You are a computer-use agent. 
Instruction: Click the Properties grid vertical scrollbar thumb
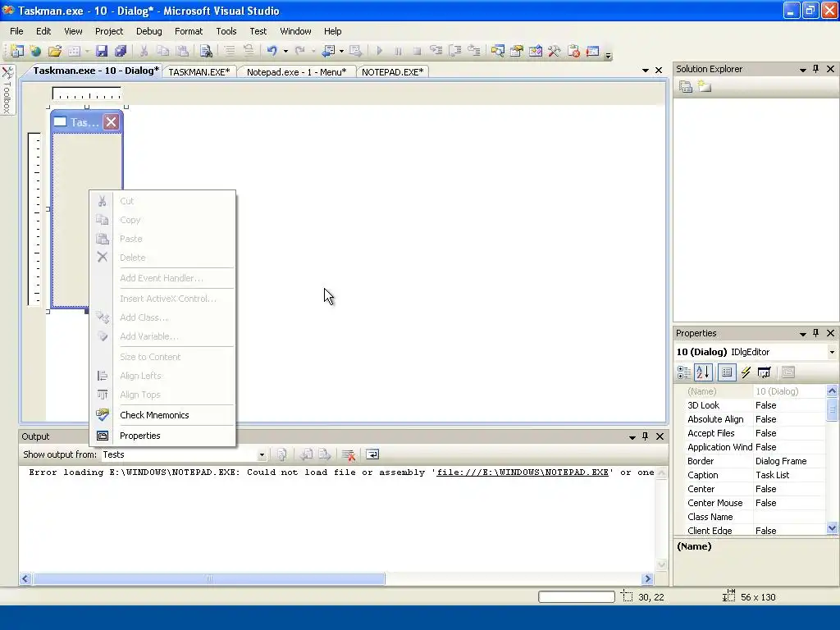832,410
